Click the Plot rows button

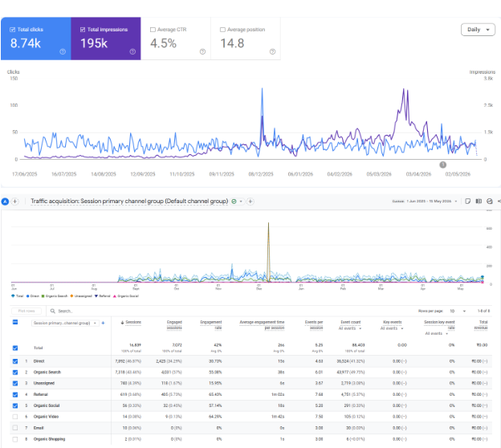click(x=26, y=311)
